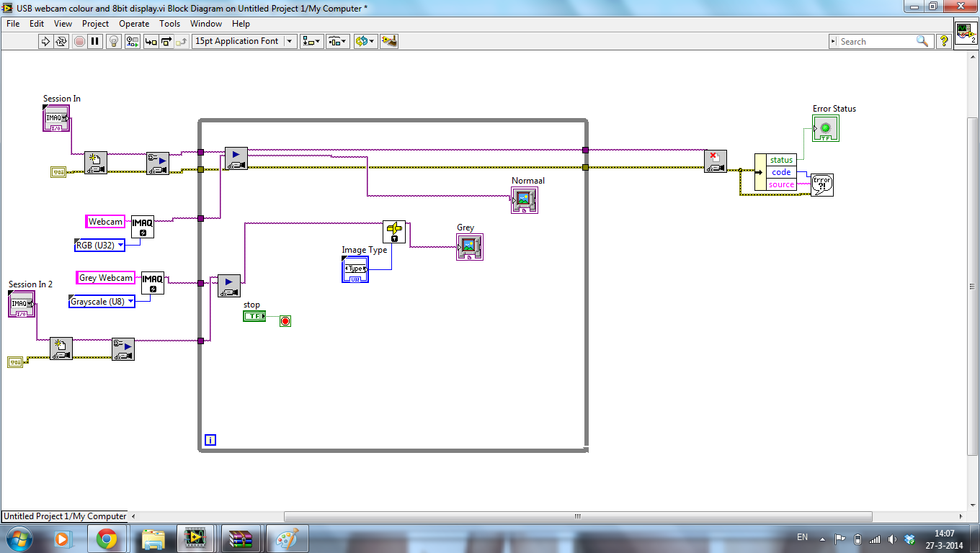
Task: Click the context help question mark button
Action: [944, 41]
